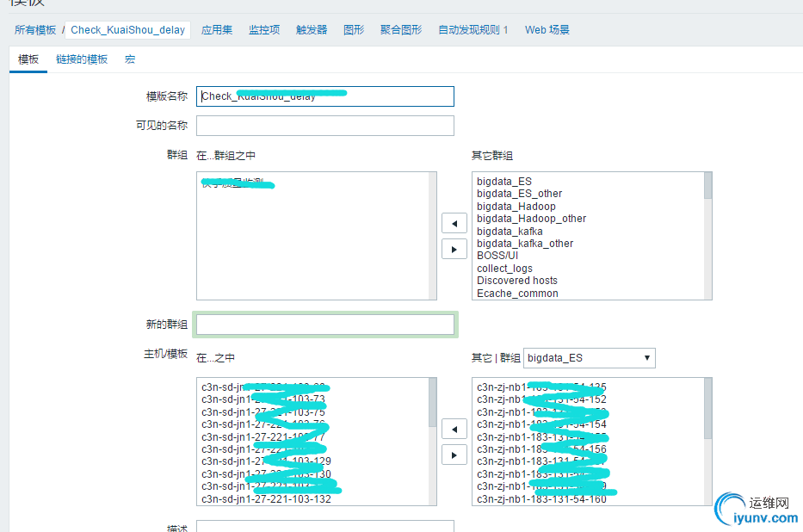Select Ecache_common group
Viewport: 803px width, 532px height.
517,294
